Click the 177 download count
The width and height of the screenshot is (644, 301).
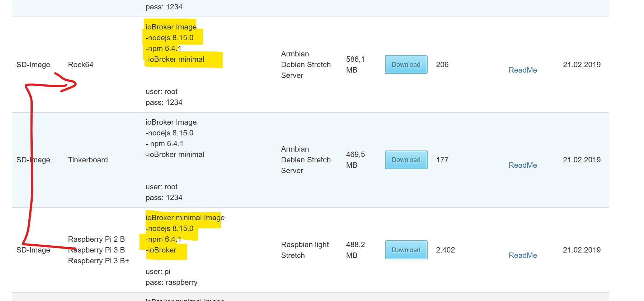click(442, 160)
